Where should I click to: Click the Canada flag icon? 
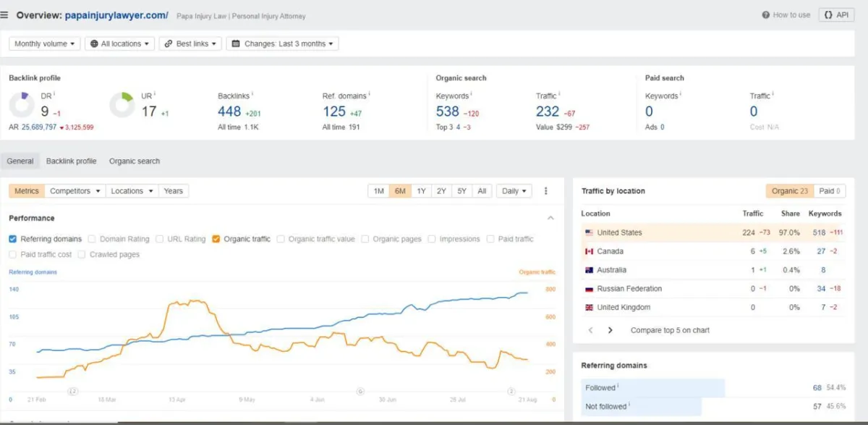pyautogui.click(x=590, y=252)
